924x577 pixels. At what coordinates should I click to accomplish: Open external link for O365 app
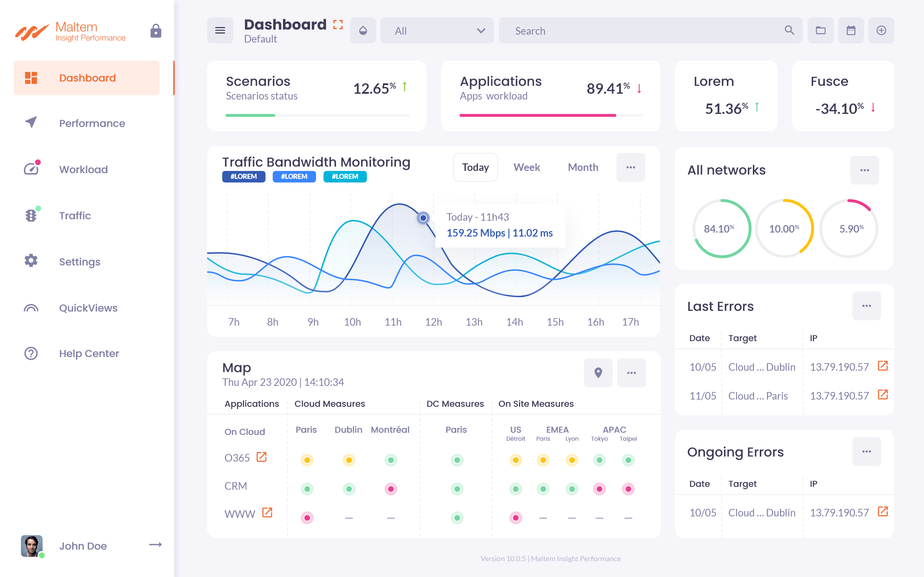[x=262, y=457]
